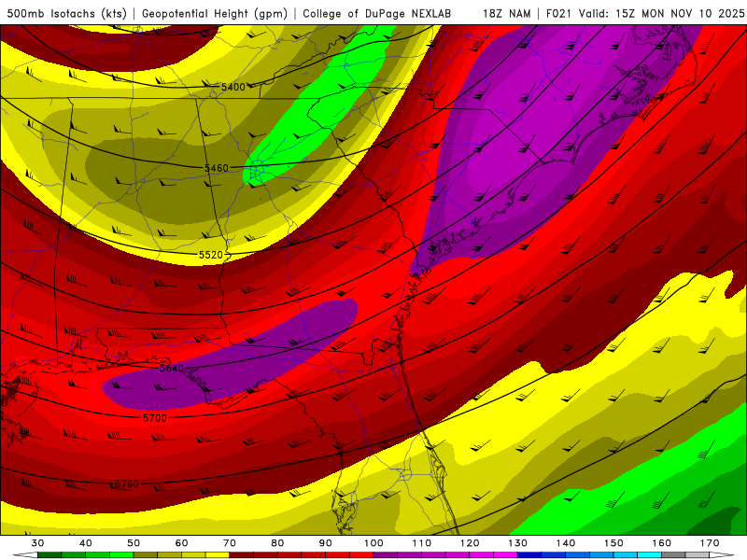Click the bright yellow color bar segment before 70
747x560 pixels.
pos(218,555)
